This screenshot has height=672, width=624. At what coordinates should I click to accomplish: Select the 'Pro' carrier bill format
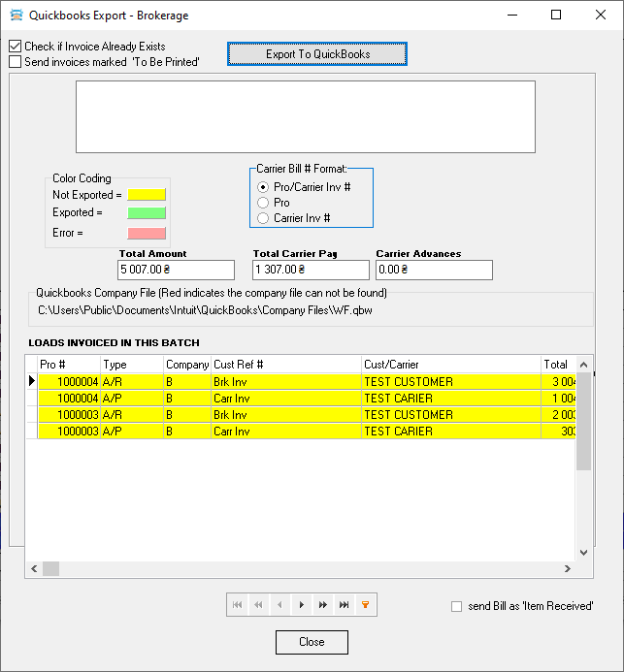262,203
